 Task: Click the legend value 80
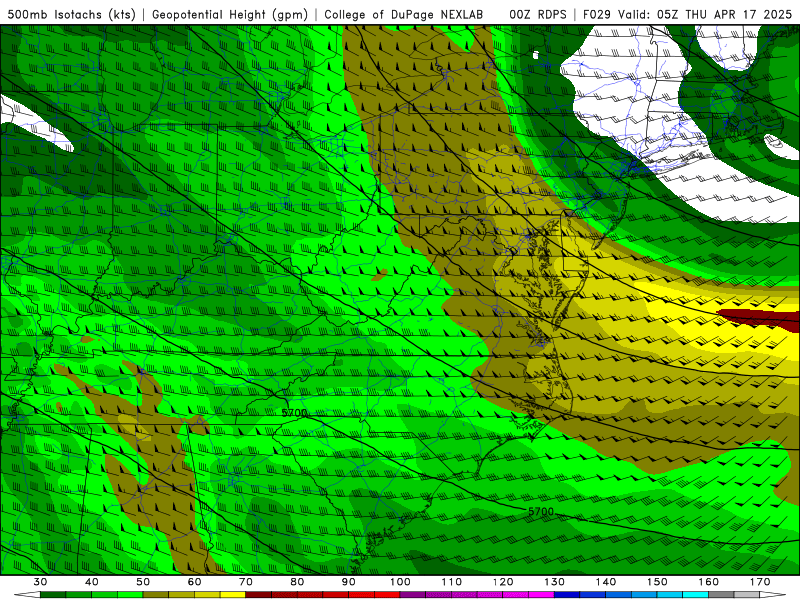coord(297,582)
